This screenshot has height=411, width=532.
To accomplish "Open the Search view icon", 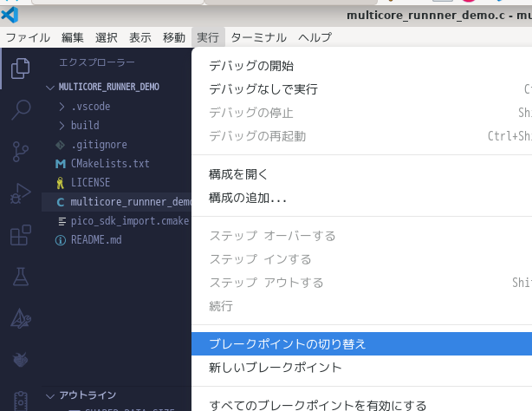I will point(20,110).
